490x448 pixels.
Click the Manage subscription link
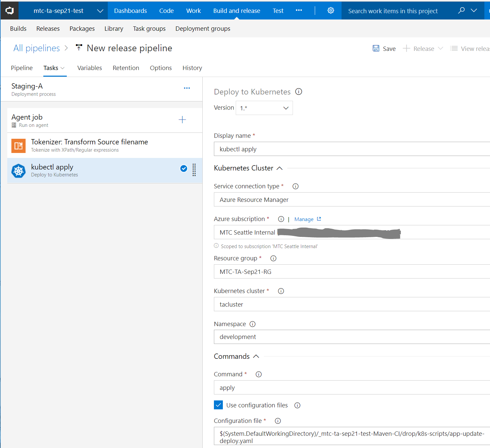pos(304,219)
